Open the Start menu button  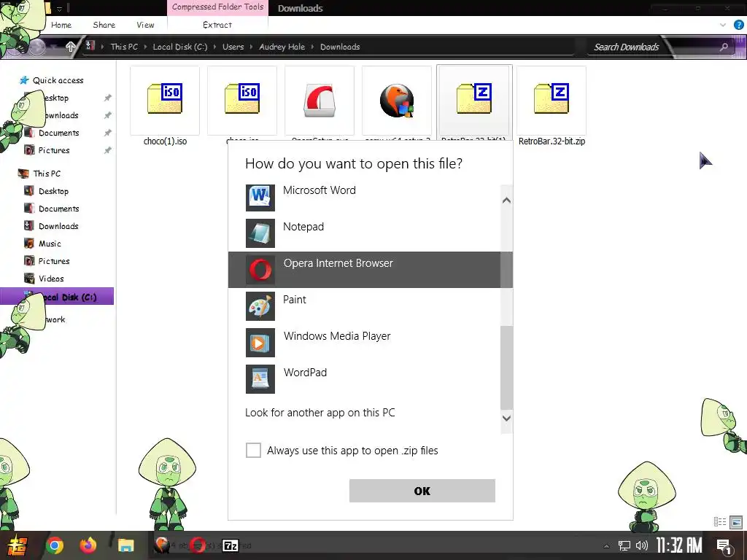click(x=17, y=545)
